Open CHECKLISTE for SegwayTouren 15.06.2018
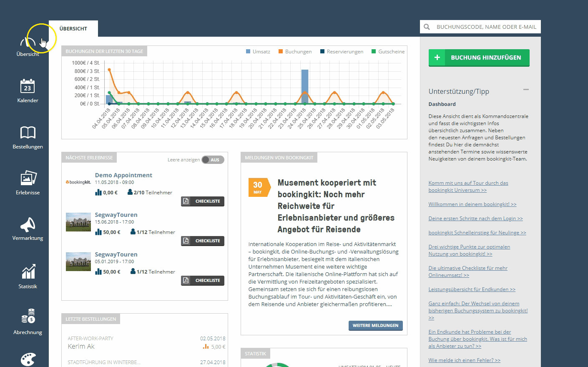 pos(203,241)
